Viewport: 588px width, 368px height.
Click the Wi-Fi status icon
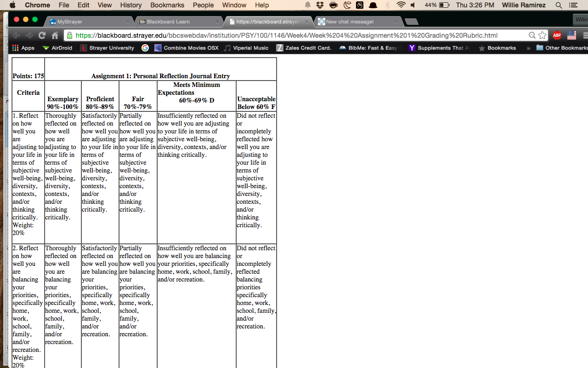pyautogui.click(x=401, y=5)
